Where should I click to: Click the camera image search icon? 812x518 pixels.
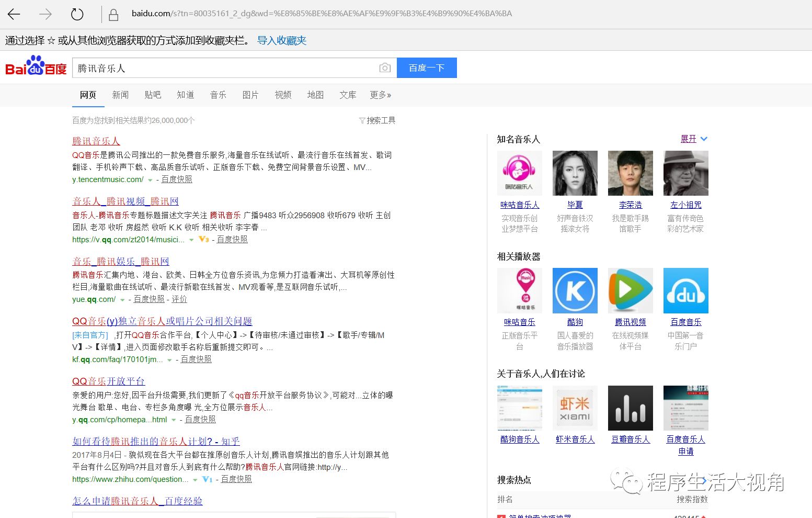point(385,68)
